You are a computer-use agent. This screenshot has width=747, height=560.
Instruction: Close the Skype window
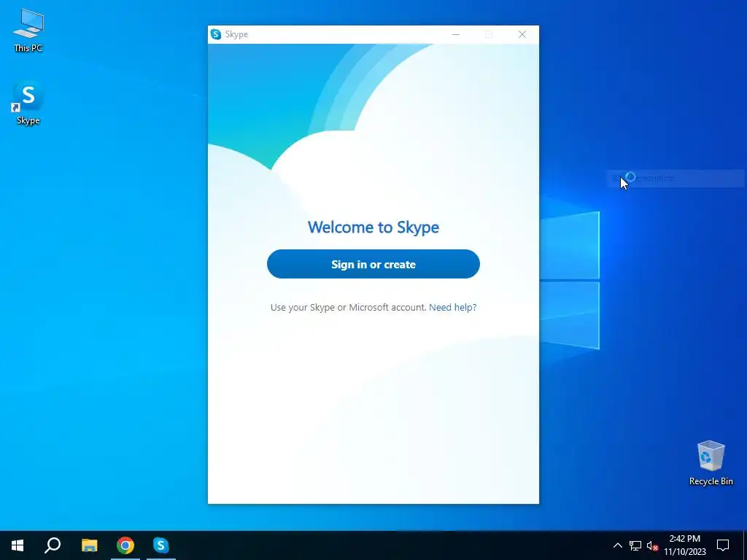[522, 34]
